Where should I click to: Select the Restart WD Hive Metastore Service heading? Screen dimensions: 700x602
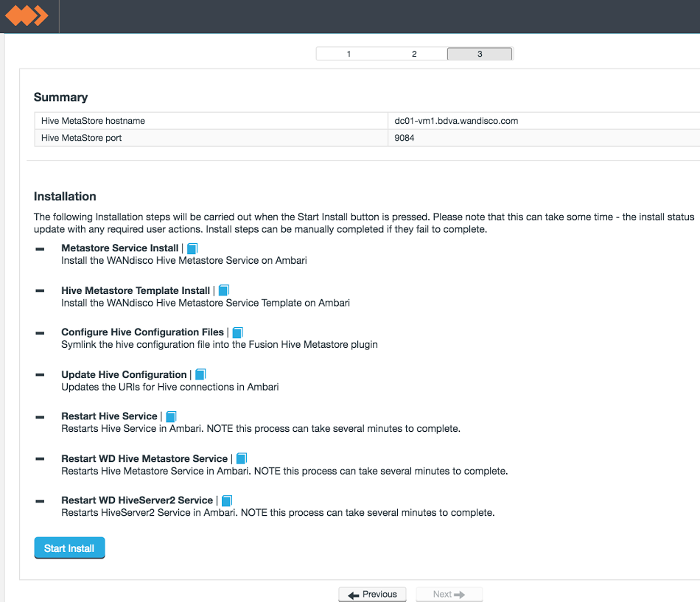pos(144,458)
